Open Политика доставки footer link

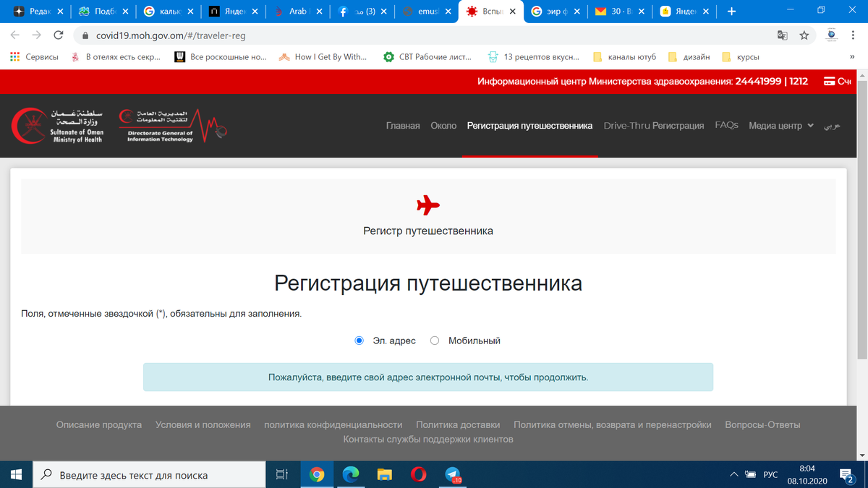(458, 425)
